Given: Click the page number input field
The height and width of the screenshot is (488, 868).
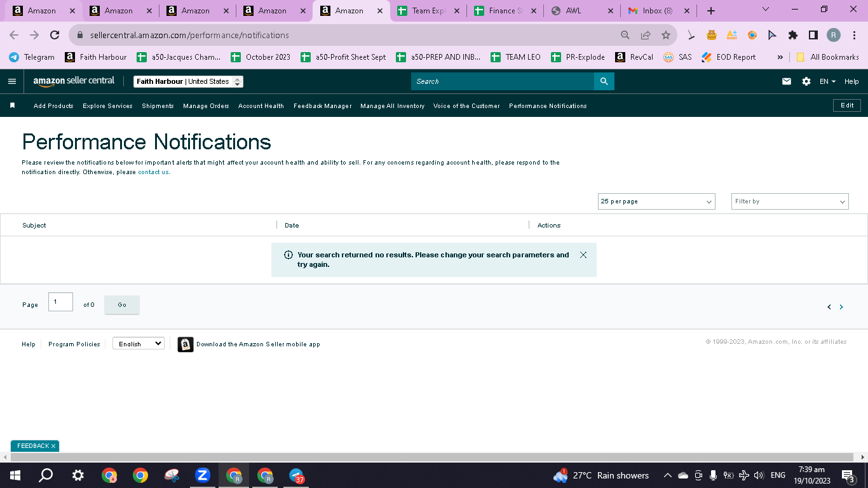Looking at the screenshot, I should click(x=60, y=302).
